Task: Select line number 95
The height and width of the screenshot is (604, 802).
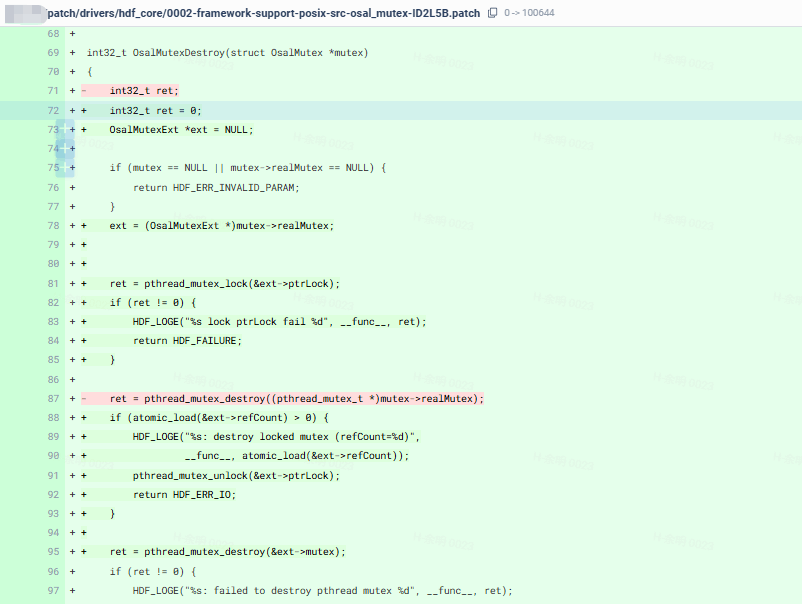Action: click(53, 552)
